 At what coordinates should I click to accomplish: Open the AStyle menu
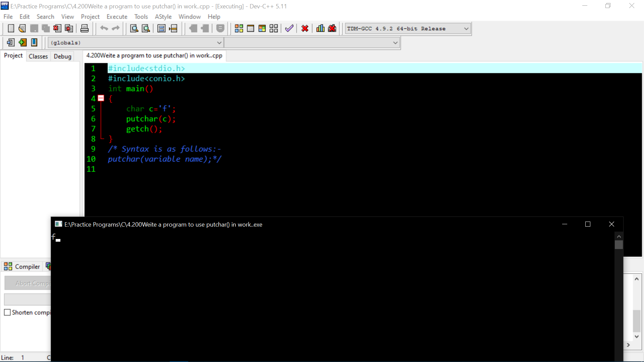click(163, 16)
